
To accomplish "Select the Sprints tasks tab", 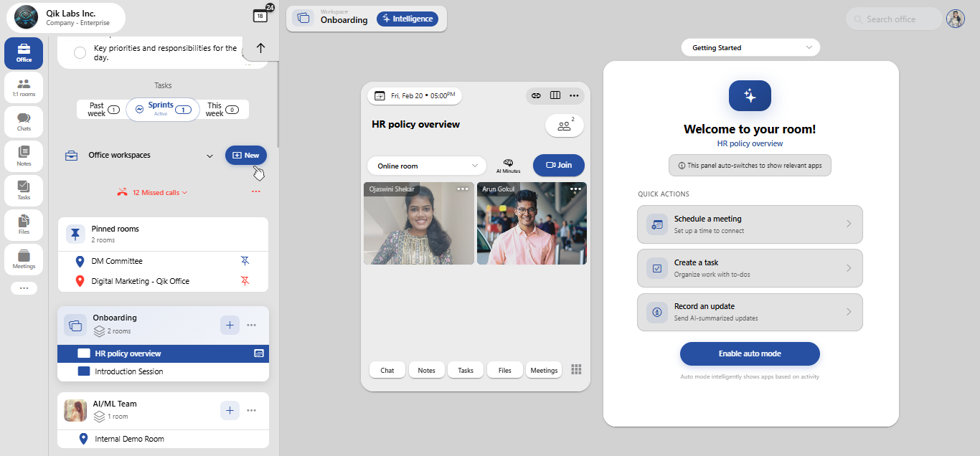I will pyautogui.click(x=163, y=110).
